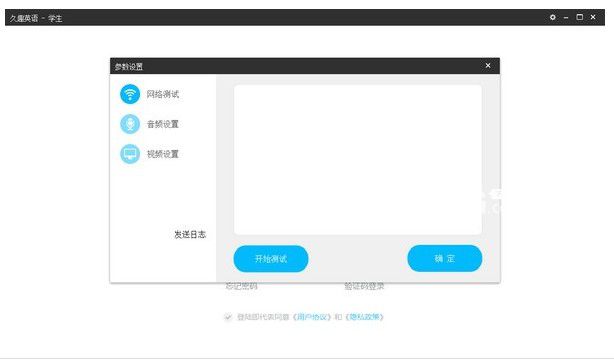
Task: Switch to 网络测试 tab label
Action: click(163, 94)
